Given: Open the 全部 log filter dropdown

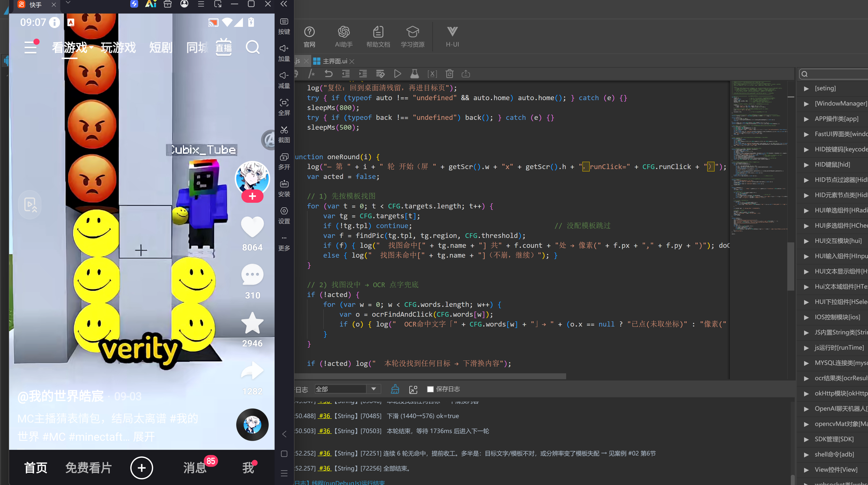Looking at the screenshot, I should coord(348,389).
